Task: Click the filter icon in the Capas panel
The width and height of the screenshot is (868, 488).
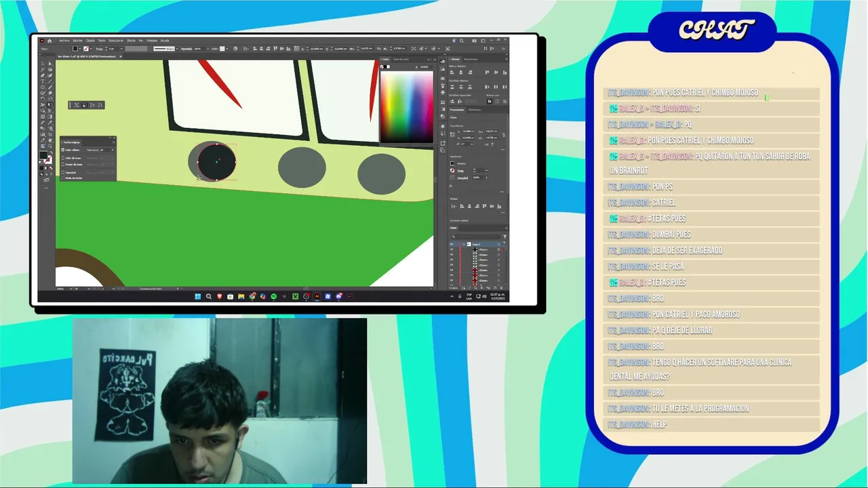Action: click(x=505, y=237)
